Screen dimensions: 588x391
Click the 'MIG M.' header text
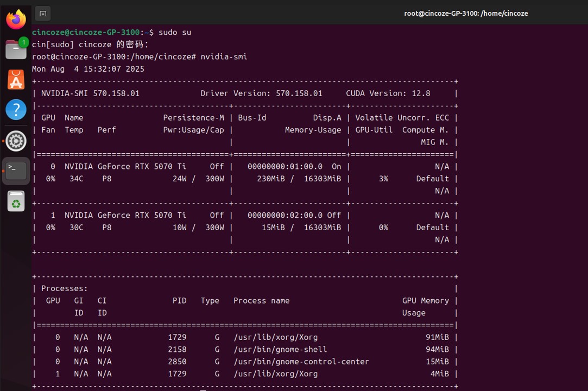(434, 142)
